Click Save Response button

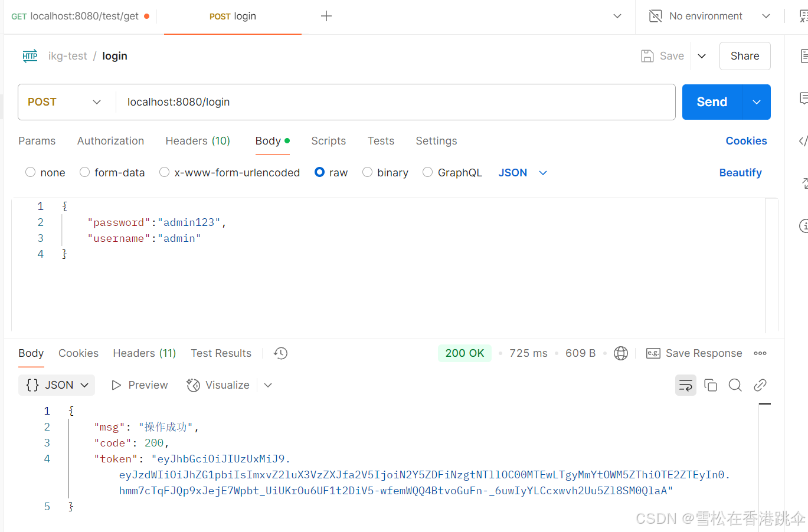point(694,353)
